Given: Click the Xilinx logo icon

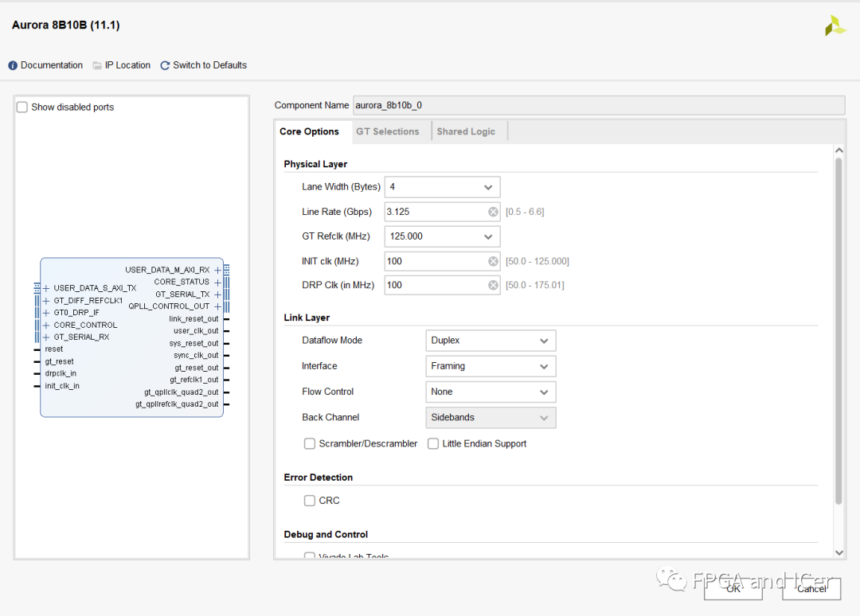Looking at the screenshot, I should click(835, 25).
